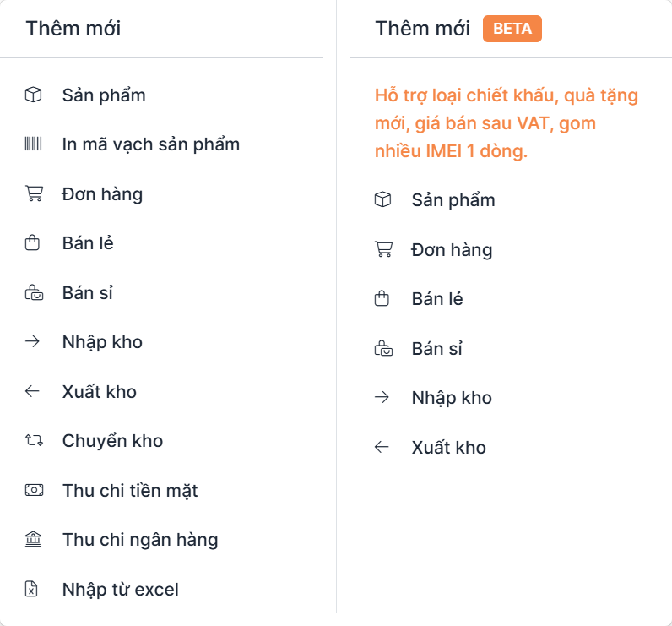
Task: Click the excel file icon beside Nhập từ excel
Action: point(33,589)
